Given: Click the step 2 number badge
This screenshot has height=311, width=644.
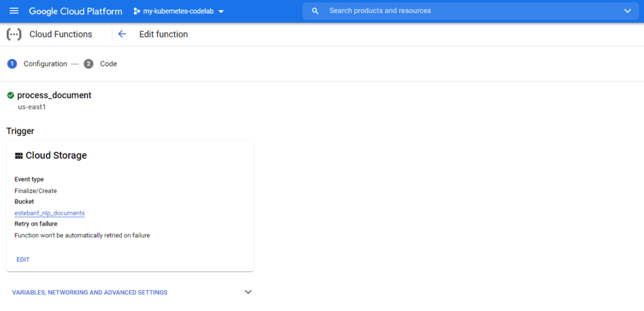Looking at the screenshot, I should 88,64.
